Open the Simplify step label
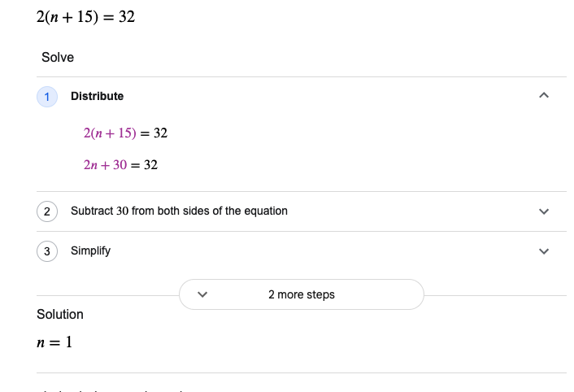 tap(90, 250)
